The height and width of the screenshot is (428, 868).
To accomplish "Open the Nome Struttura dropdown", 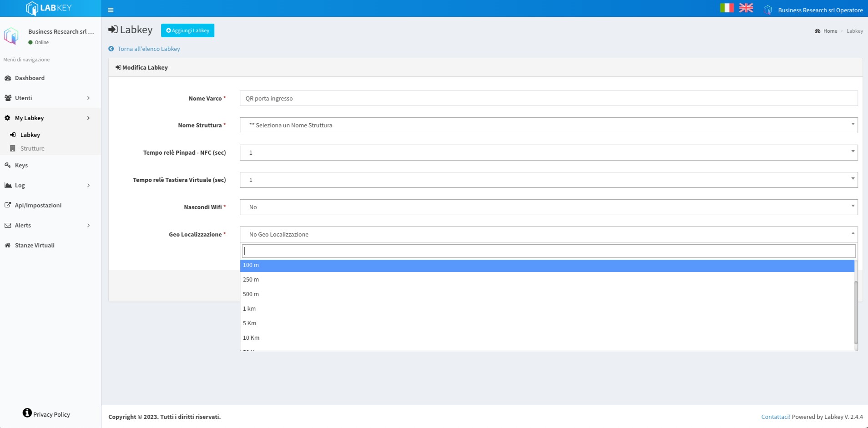I will click(548, 125).
